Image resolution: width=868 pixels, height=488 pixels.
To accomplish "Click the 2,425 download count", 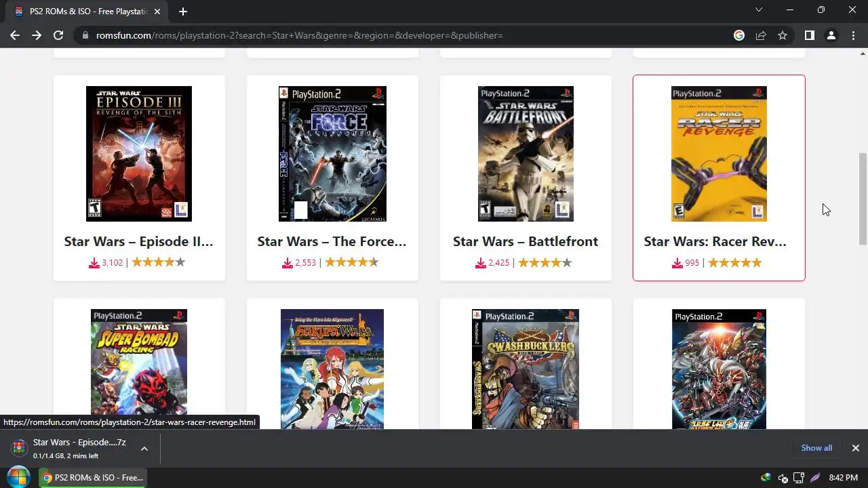I will coord(499,263).
